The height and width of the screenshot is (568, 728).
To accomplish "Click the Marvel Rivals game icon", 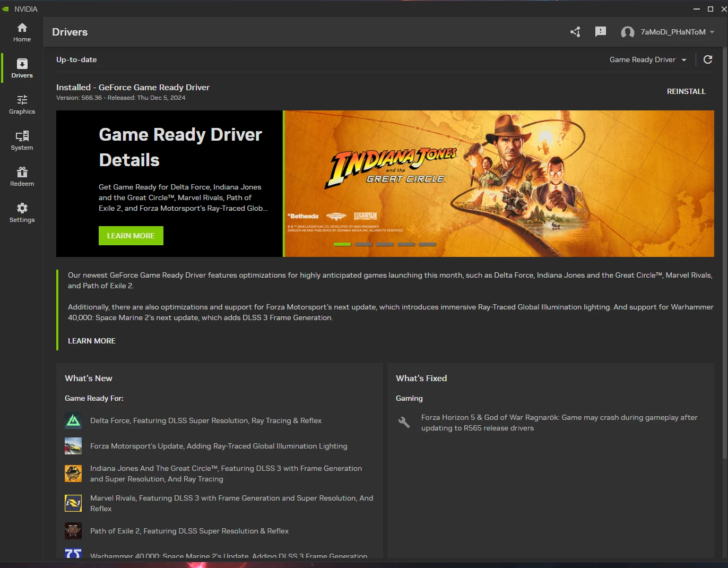I will tap(73, 503).
